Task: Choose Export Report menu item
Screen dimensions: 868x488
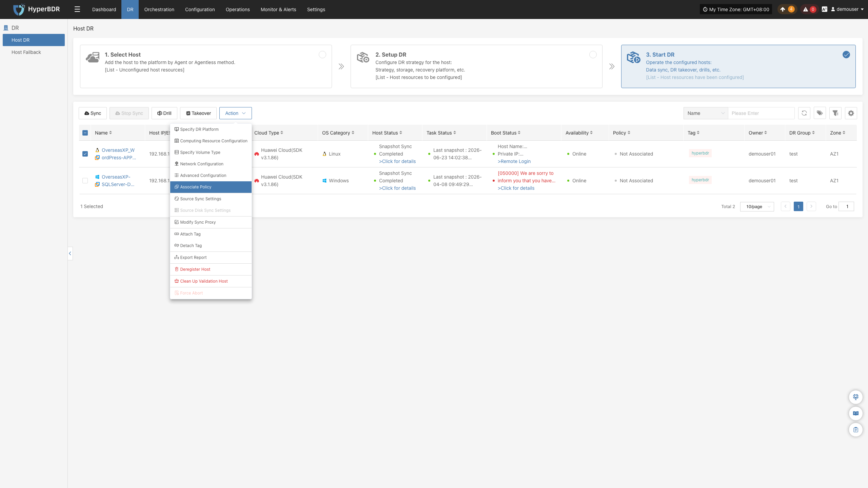Action: (x=211, y=258)
